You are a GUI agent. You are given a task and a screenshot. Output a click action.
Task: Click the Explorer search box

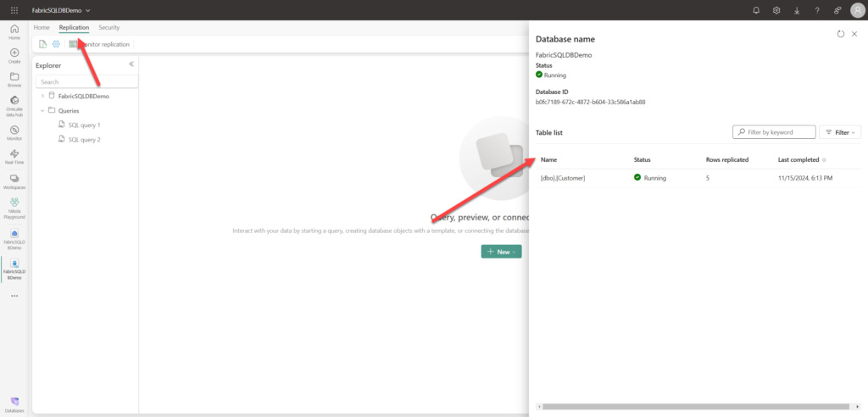tap(86, 82)
